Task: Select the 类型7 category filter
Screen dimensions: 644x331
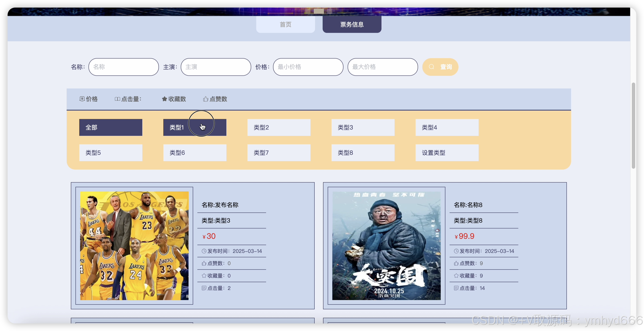Action: 279,153
